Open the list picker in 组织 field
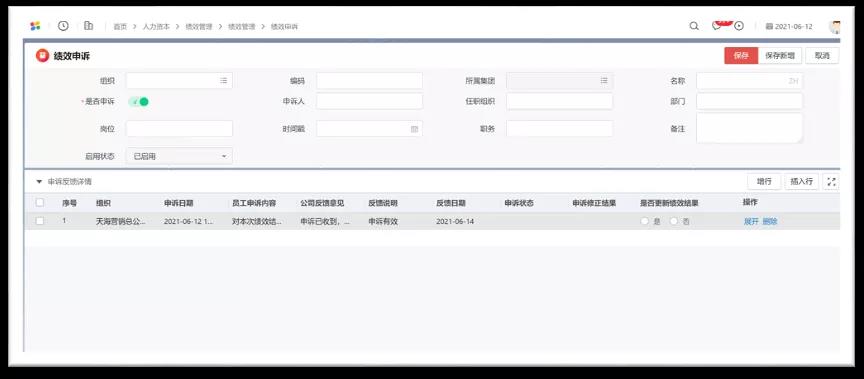 pyautogui.click(x=223, y=80)
